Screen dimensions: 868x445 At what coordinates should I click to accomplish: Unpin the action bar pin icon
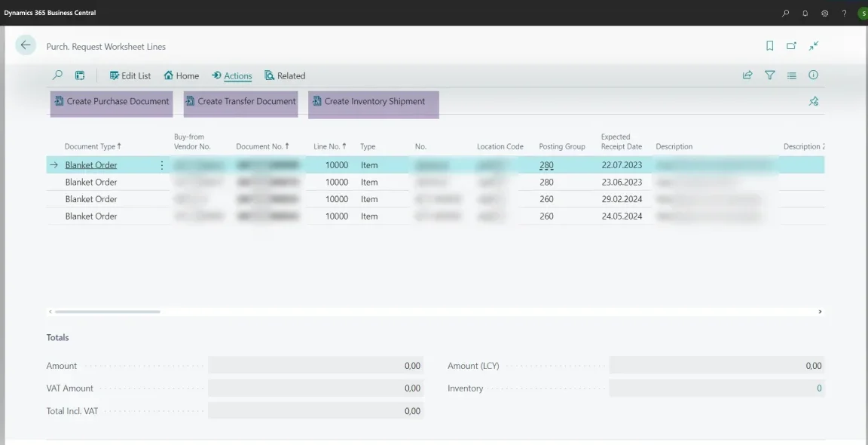813,101
